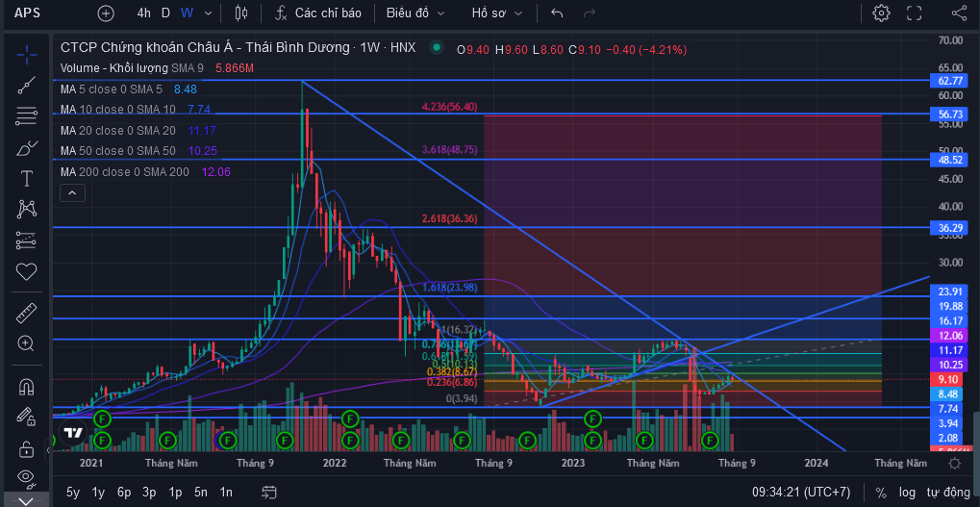The height and width of the screenshot is (507, 980).
Task: Open chart settings gear in top bar
Action: click(881, 13)
